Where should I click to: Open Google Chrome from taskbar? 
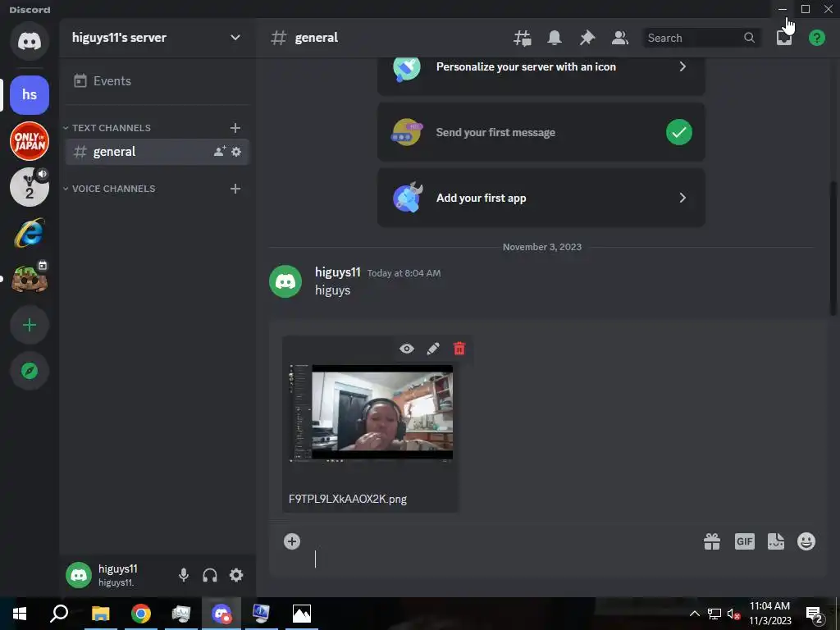tap(141, 614)
